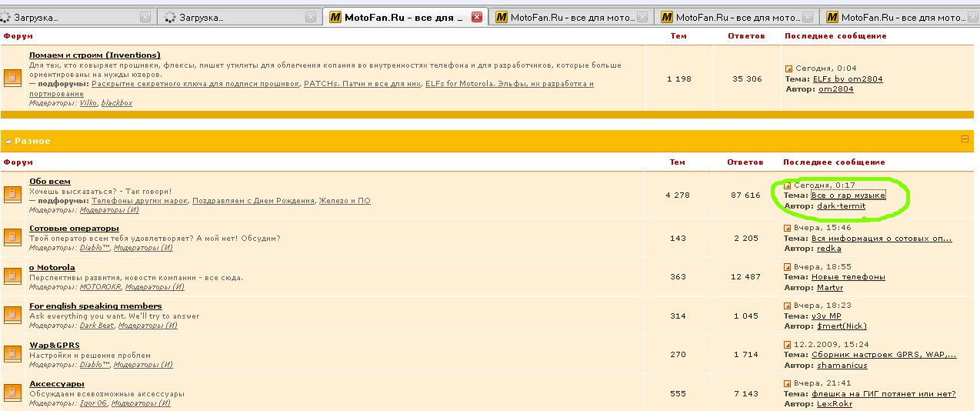This screenshot has height=411, width=980.
Task: Open the о Motorola forum
Action: pyautogui.click(x=52, y=267)
